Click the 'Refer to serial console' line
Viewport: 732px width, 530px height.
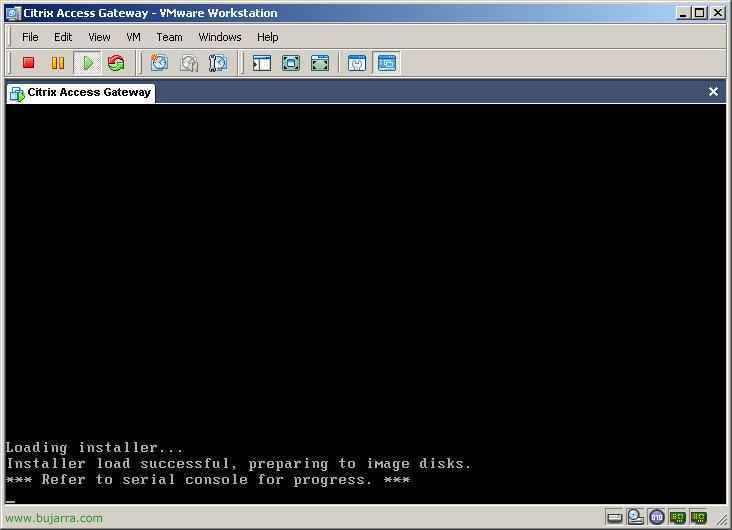coord(208,480)
